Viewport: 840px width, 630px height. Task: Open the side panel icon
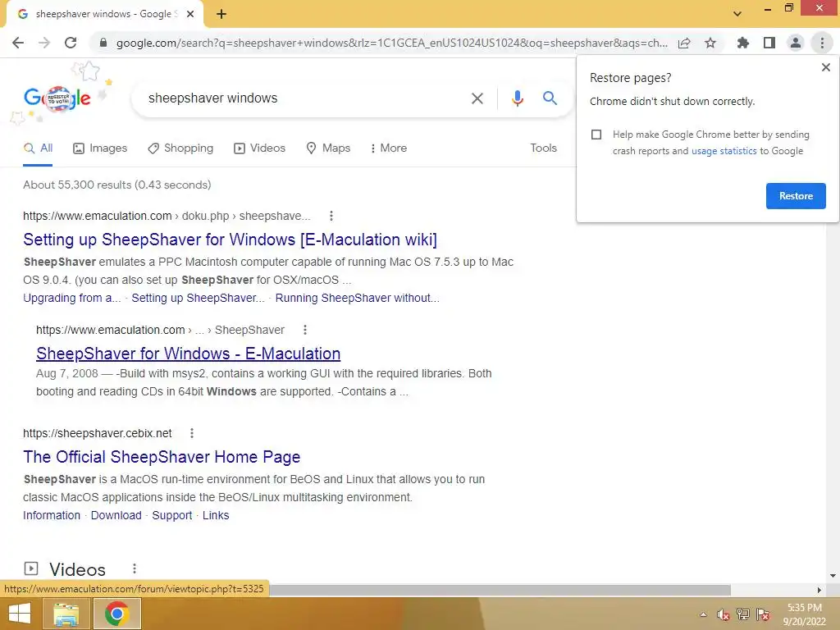pyautogui.click(x=769, y=43)
